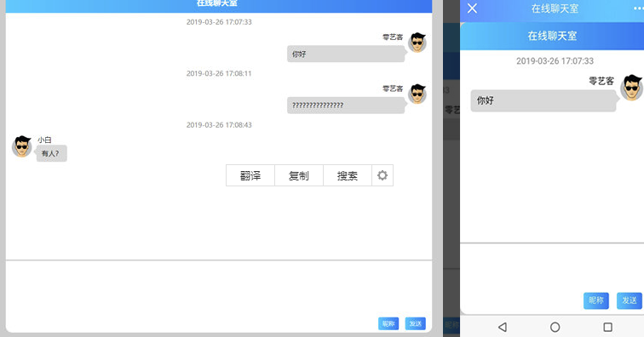
Task: Close the mobile chat with X icon
Action: point(472,9)
